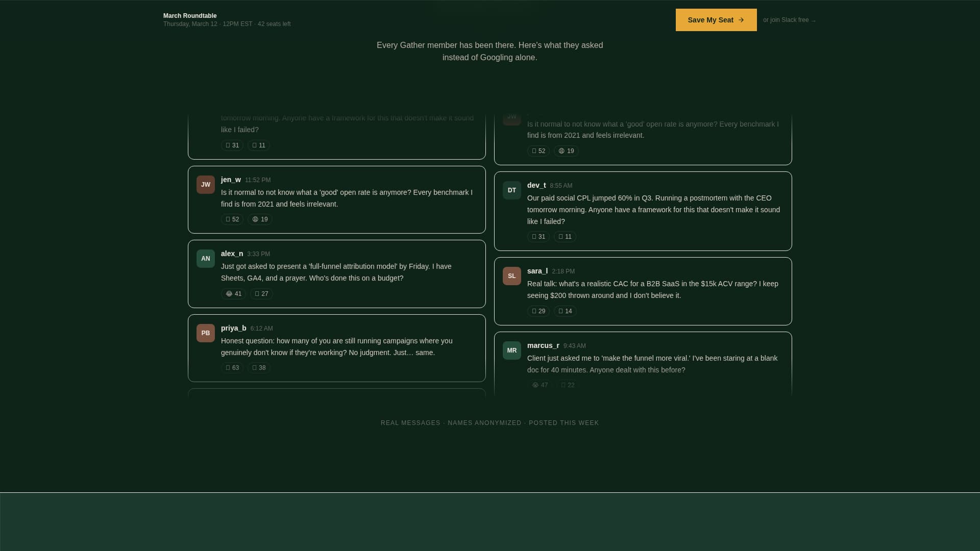Select the sara_l username
This screenshot has width=980, height=551.
(537, 271)
